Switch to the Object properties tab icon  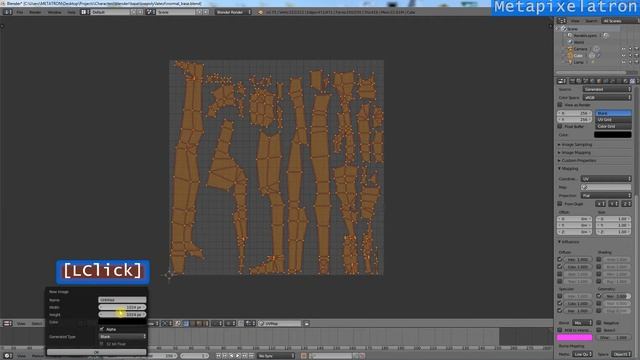[x=599, y=81]
